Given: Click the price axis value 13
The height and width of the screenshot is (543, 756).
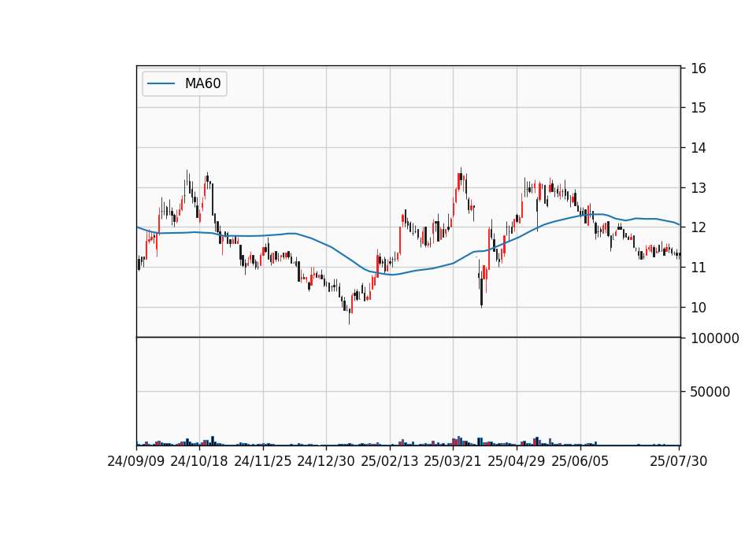Looking at the screenshot, I should 699,188.
